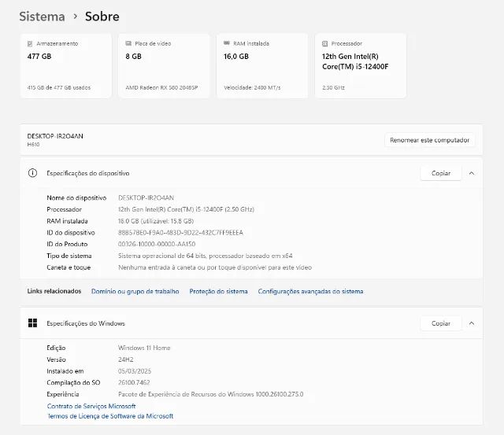Viewport: 504px width, 435px height.
Task: Collapse the Especificações do Windows section
Action: tap(471, 323)
